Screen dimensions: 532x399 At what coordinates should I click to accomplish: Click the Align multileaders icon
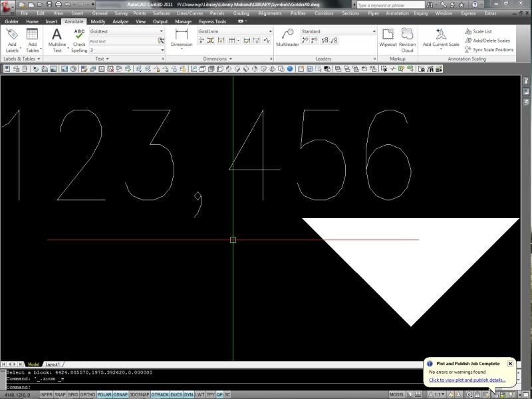click(325, 41)
